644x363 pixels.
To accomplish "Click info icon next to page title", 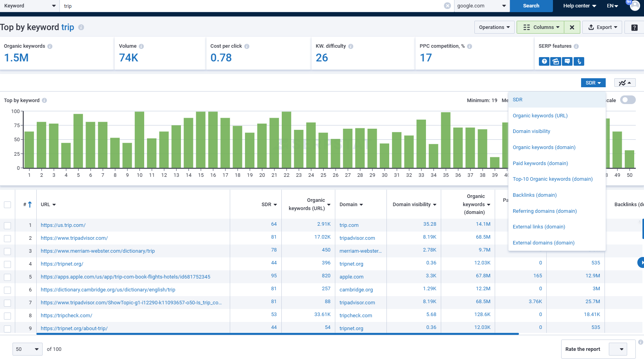I will (81, 27).
